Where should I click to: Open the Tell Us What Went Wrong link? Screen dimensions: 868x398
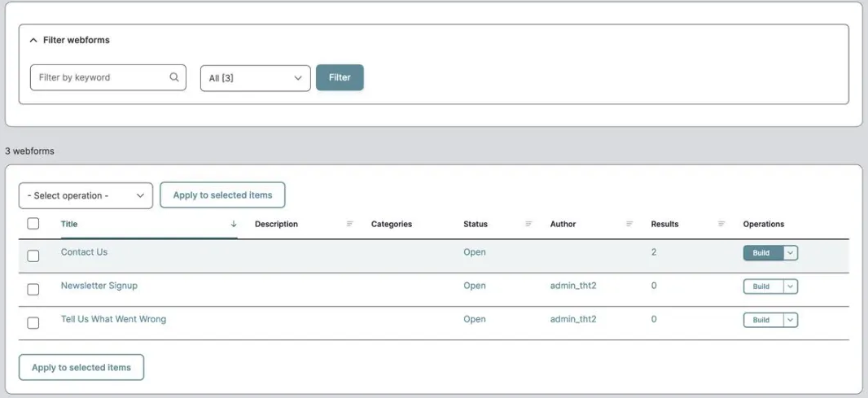tap(113, 319)
